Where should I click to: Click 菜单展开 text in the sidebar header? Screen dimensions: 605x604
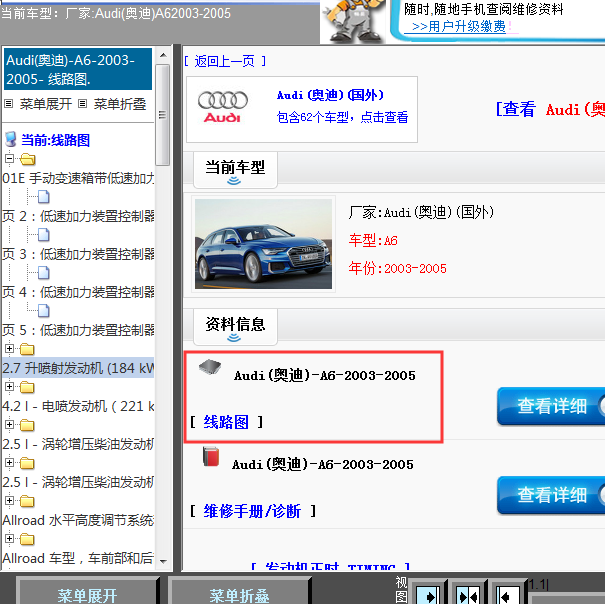coord(46,104)
